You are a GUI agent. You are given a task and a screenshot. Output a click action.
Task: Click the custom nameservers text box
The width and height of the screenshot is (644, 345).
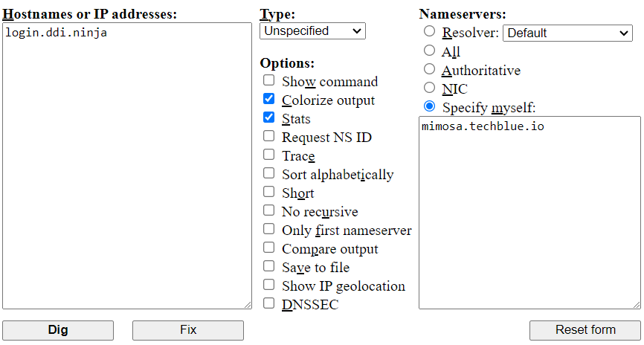(x=529, y=212)
